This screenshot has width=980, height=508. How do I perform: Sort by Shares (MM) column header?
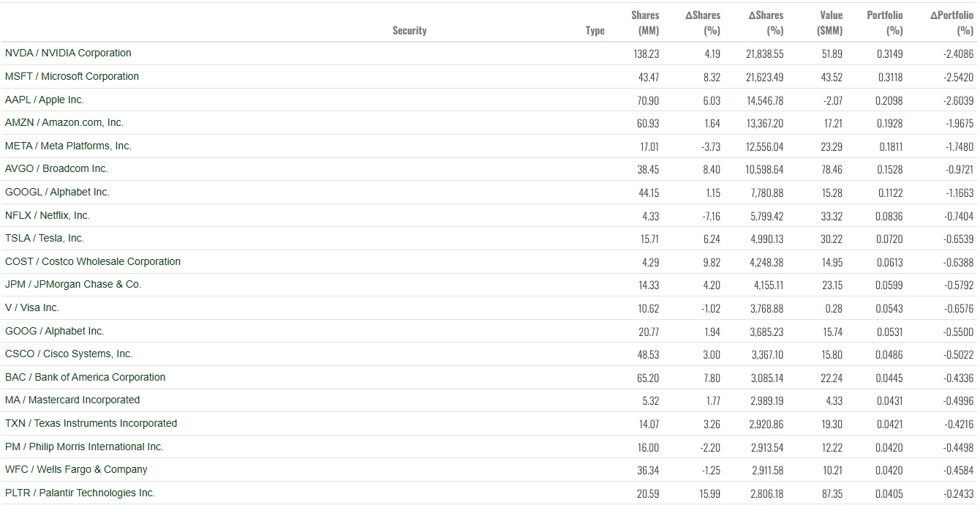click(645, 23)
